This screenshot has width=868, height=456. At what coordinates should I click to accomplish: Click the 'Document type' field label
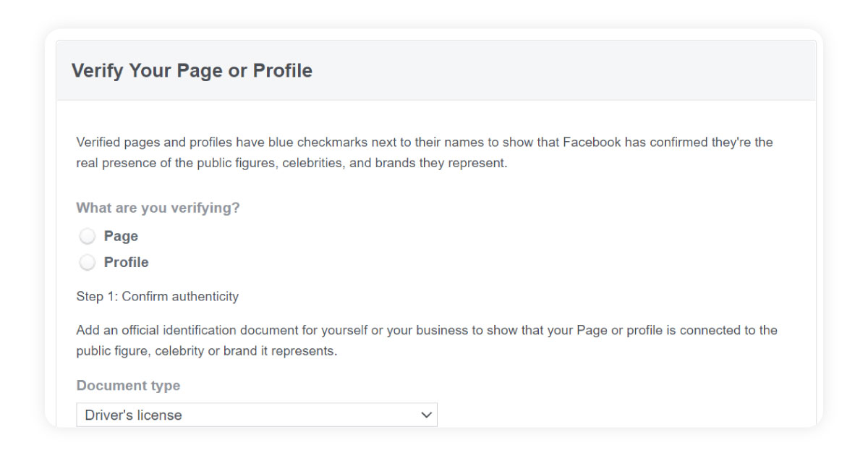click(128, 386)
